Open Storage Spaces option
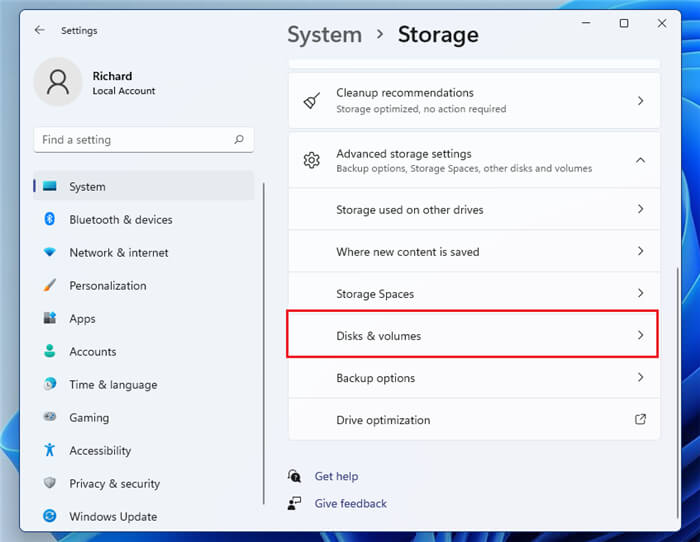The height and width of the screenshot is (542, 700). click(x=474, y=293)
